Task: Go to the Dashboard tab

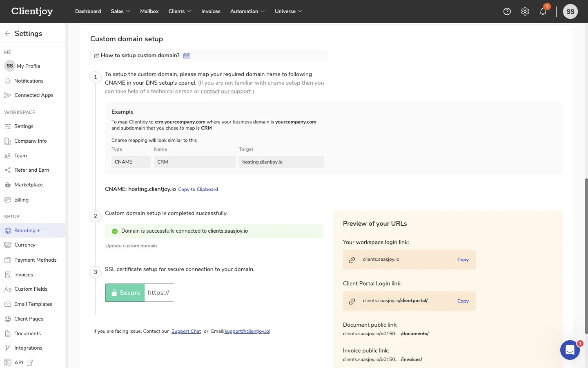Action: (88, 11)
